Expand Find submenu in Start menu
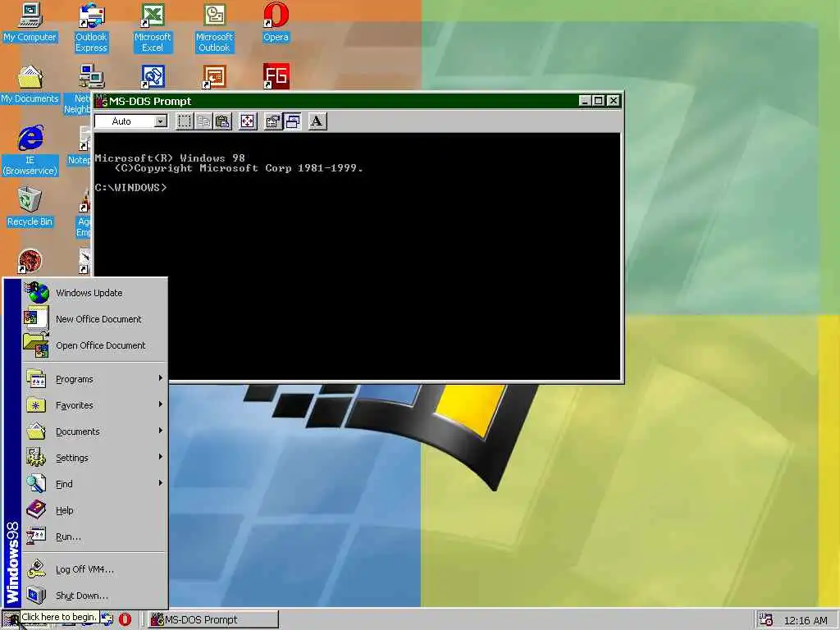Image resolution: width=840 pixels, height=630 pixels. [95, 484]
